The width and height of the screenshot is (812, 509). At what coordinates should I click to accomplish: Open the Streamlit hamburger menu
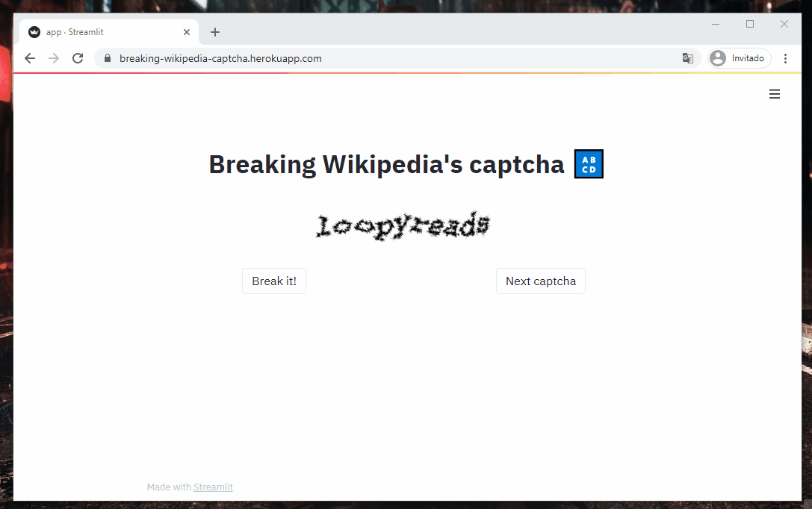pos(774,94)
